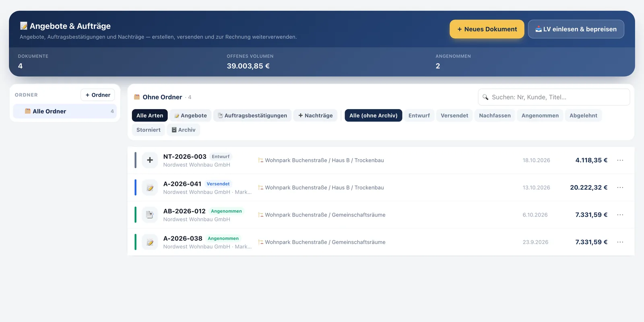644x322 pixels.
Task: Click the Angenommen badge on AB-2026-012
Action: 226,211
